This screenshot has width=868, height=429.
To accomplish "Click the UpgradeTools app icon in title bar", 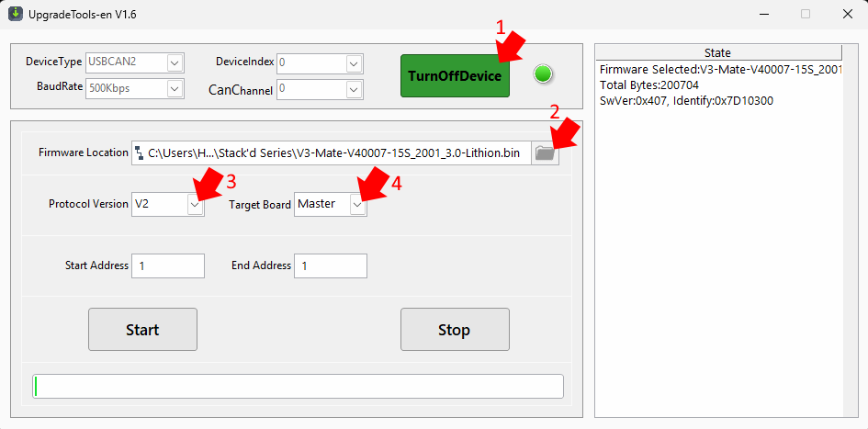I will (15, 15).
